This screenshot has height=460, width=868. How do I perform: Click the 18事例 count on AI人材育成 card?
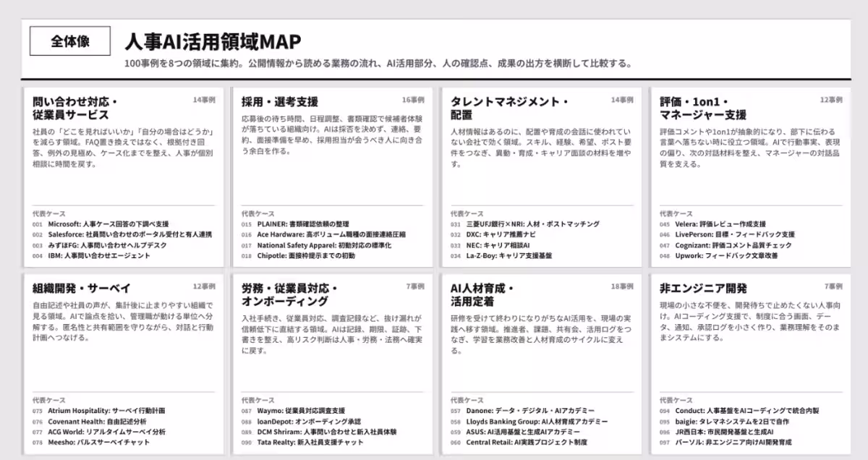[x=622, y=286]
